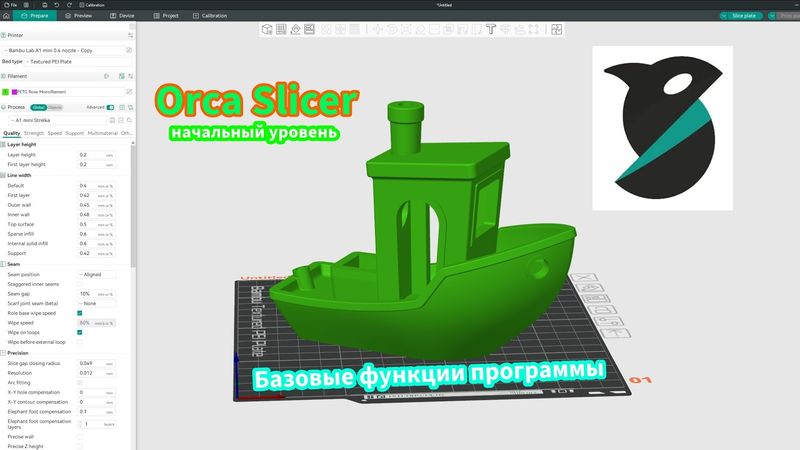Viewport: 800px width, 450px height.
Task: Click the Outer wall line width field
Action: (96, 205)
